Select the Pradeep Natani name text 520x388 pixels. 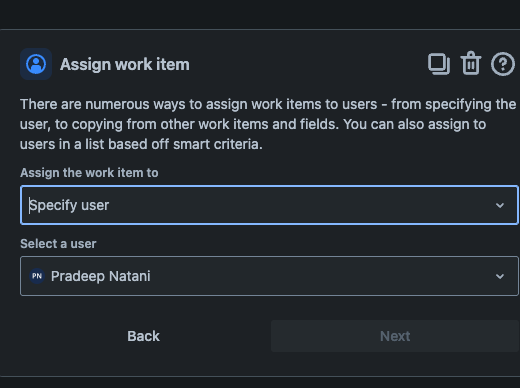click(101, 276)
